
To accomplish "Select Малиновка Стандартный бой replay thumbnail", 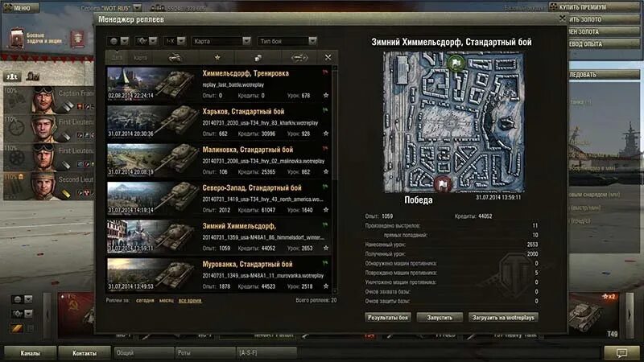I will [151, 160].
